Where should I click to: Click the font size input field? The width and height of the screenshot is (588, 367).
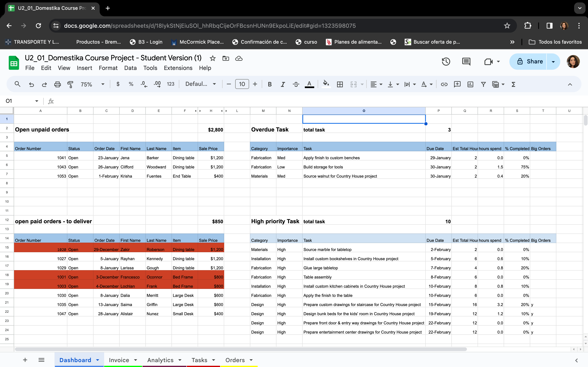tap(242, 84)
